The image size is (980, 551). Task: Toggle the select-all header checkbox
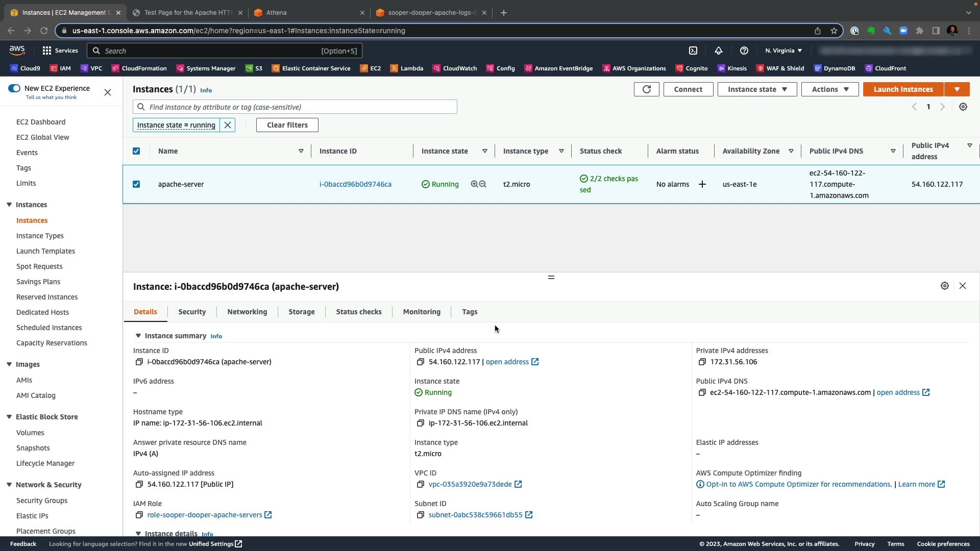(x=136, y=151)
